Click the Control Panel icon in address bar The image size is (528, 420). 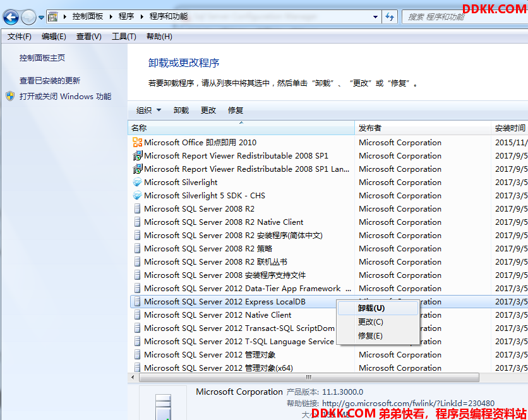[53, 16]
